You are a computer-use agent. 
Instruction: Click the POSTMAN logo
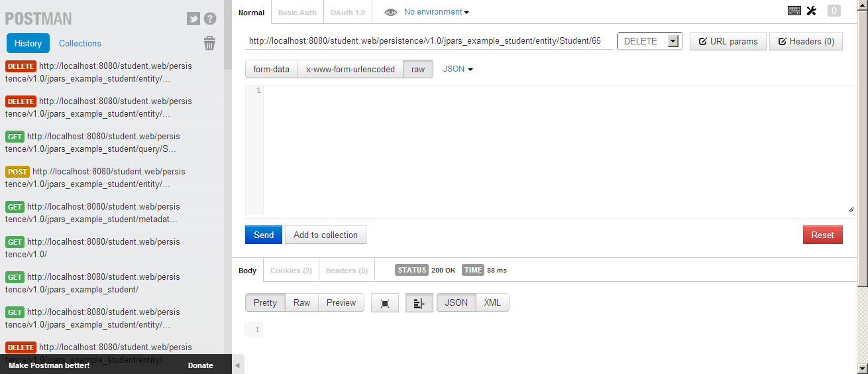click(x=38, y=19)
